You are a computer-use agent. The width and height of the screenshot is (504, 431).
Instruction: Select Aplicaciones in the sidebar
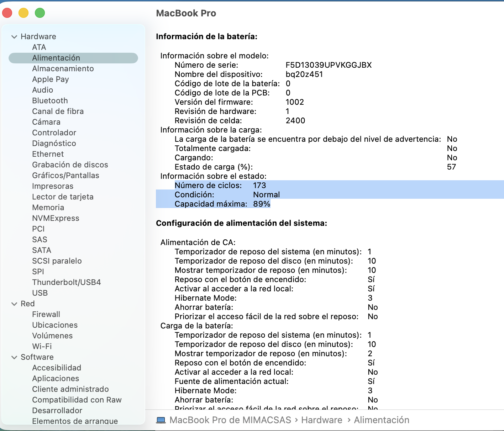coord(56,379)
